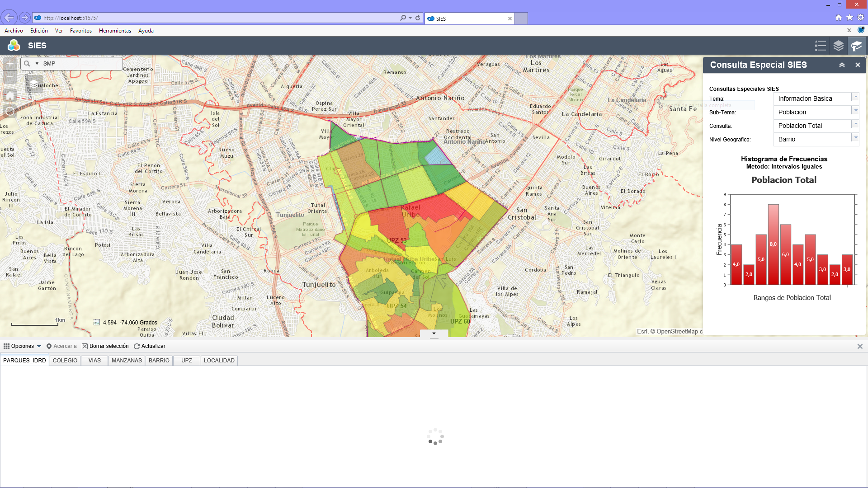This screenshot has width=868, height=488.
Task: Open the favorites star icon
Action: point(849,18)
